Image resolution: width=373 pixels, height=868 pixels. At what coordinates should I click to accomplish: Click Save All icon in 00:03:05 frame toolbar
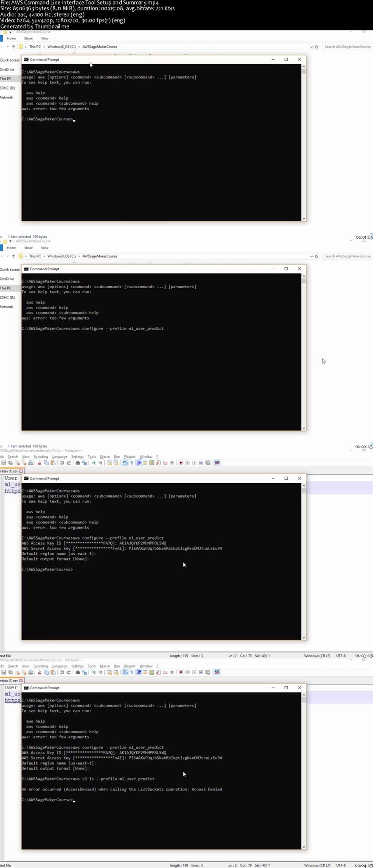tap(10, 463)
